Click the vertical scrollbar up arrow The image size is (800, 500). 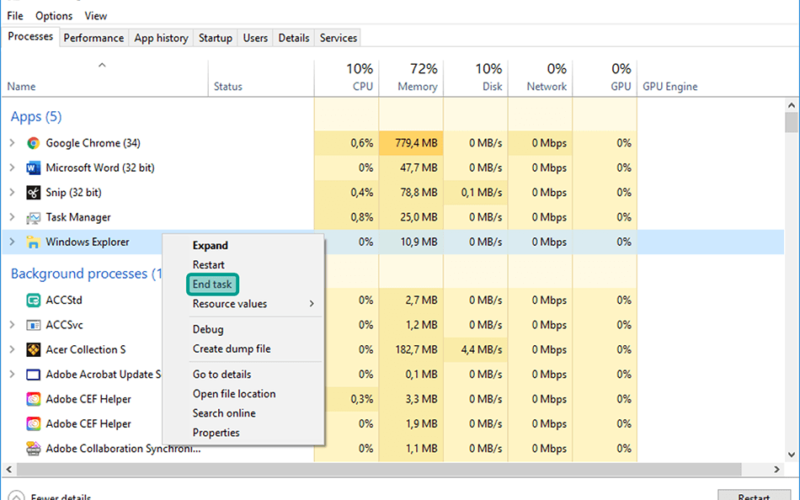(791, 106)
